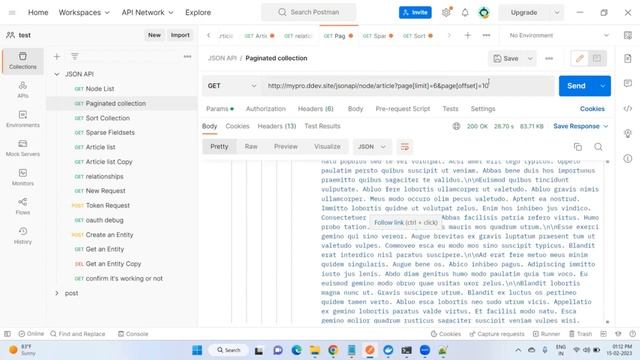The width and height of the screenshot is (640, 360).
Task: Open the Environments sidebar panel
Action: click(x=23, y=119)
